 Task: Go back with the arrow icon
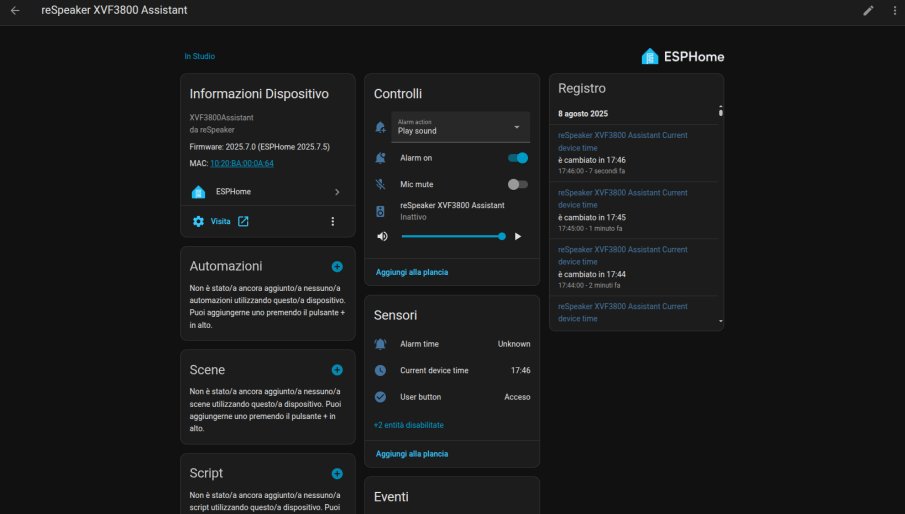pyautogui.click(x=16, y=10)
